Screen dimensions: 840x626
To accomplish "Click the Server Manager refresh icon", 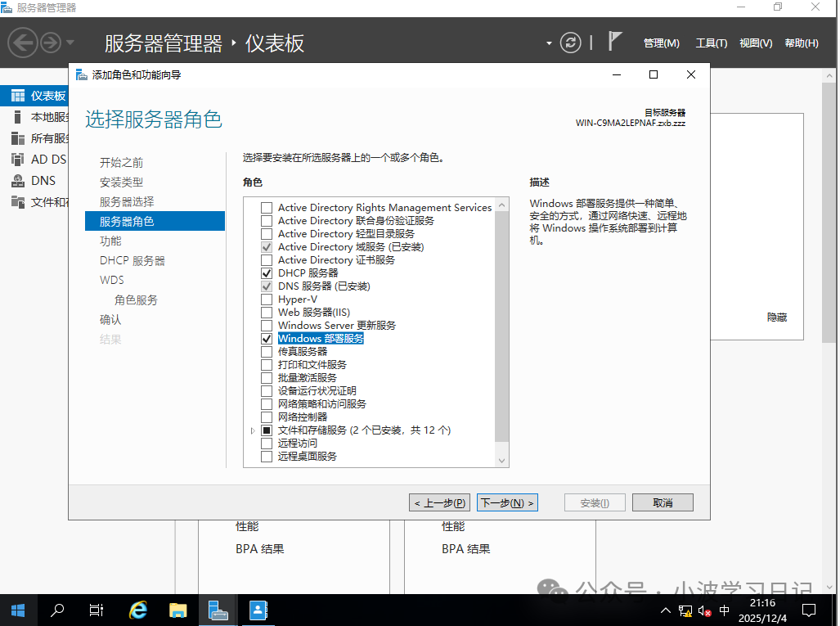I will pos(571,43).
